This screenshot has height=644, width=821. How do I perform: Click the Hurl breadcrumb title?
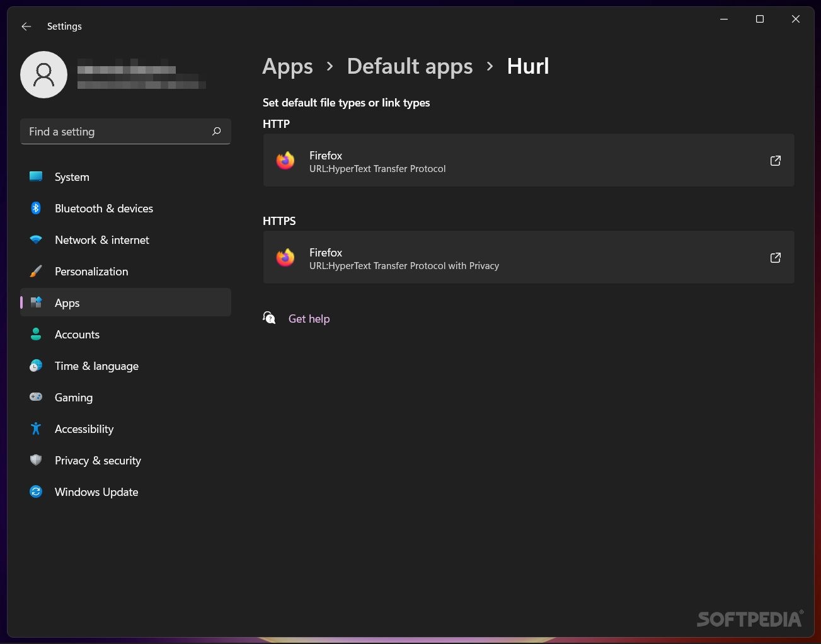pos(528,66)
